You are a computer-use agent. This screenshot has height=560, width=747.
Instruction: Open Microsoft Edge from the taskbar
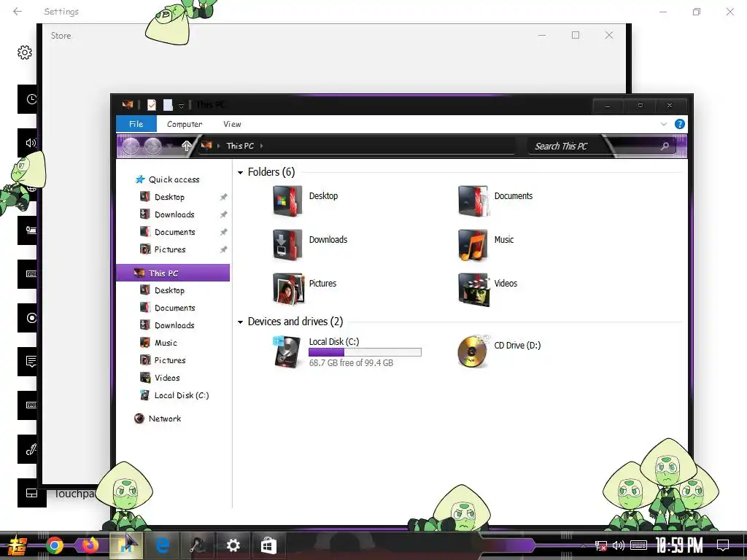pos(163,545)
